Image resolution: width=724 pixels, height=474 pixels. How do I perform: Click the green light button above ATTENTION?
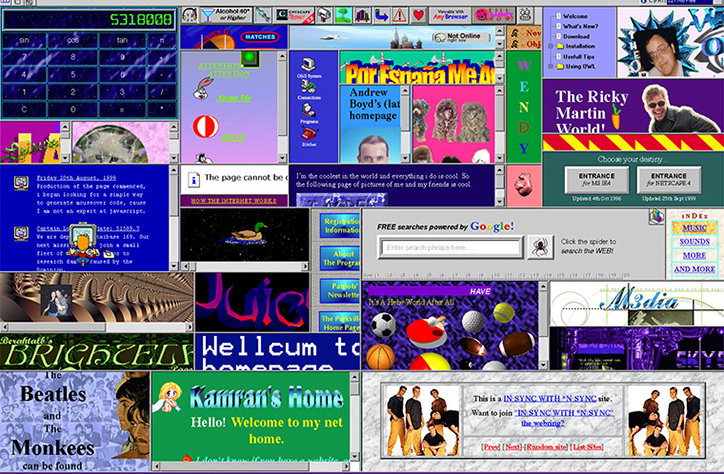(250, 59)
